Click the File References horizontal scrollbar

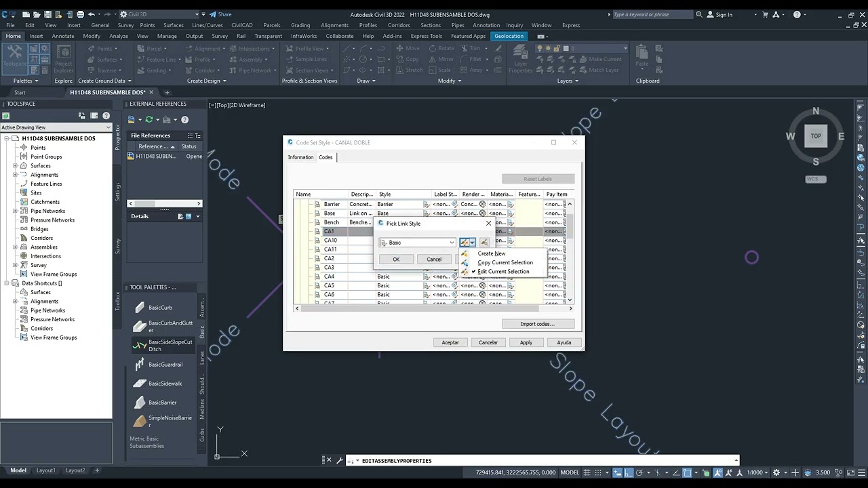[x=165, y=203]
